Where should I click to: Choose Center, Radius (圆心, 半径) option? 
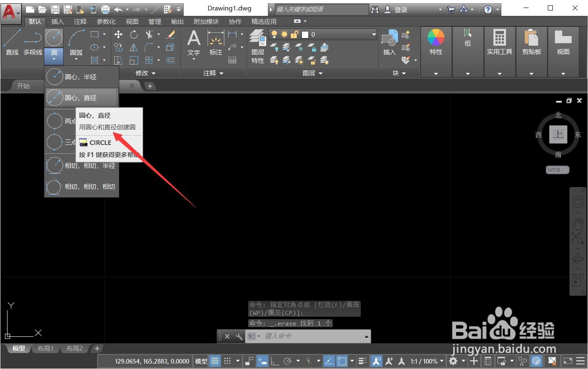pyautogui.click(x=82, y=77)
